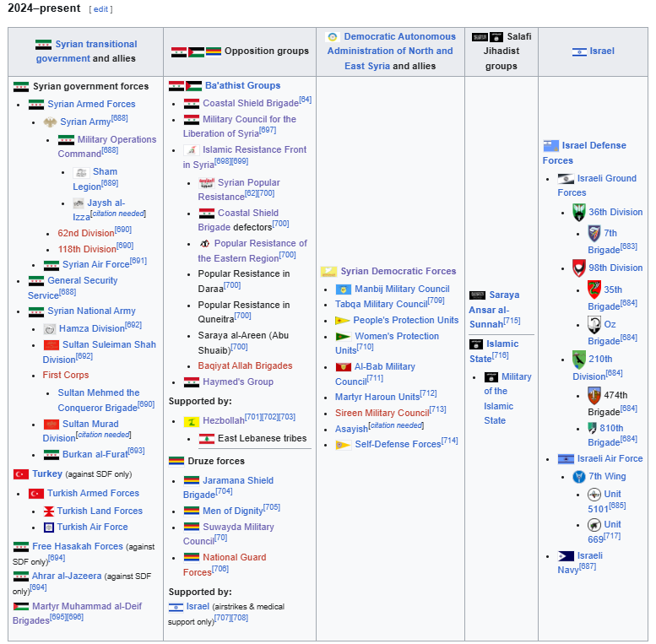Click the 35th Brigade red insignia icon

pyautogui.click(x=594, y=290)
